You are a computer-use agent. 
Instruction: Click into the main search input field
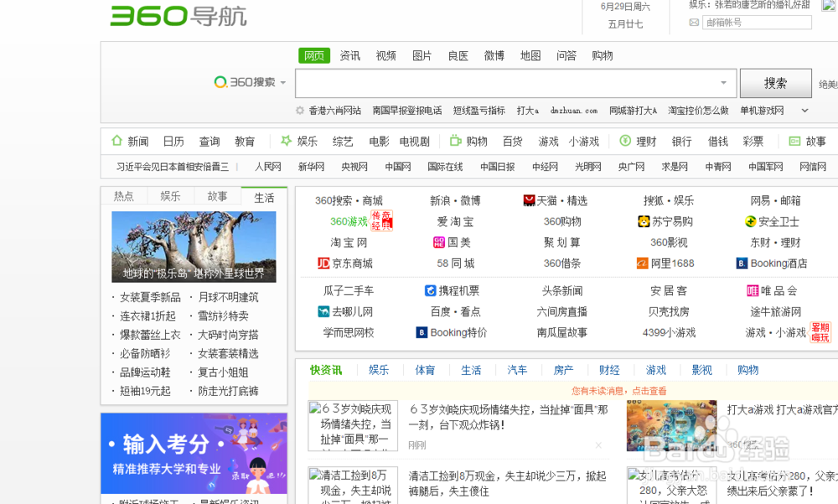point(516,83)
